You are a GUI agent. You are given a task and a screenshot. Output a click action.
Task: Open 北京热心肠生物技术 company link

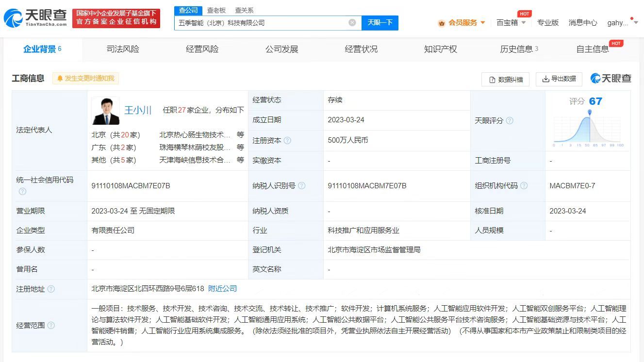coord(195,134)
